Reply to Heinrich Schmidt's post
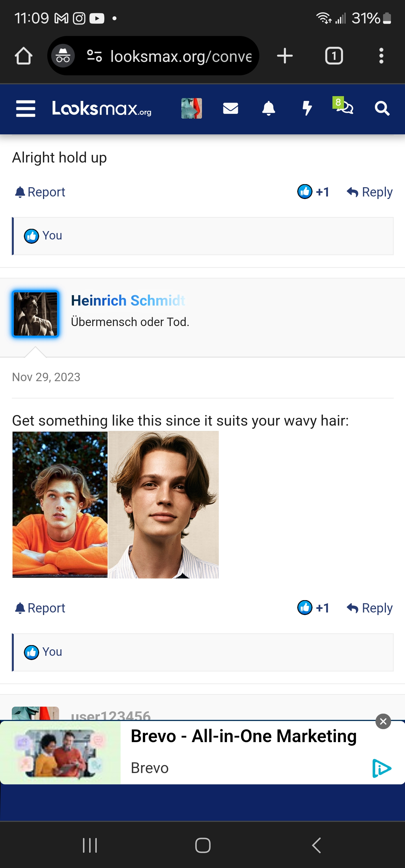 pyautogui.click(x=370, y=608)
